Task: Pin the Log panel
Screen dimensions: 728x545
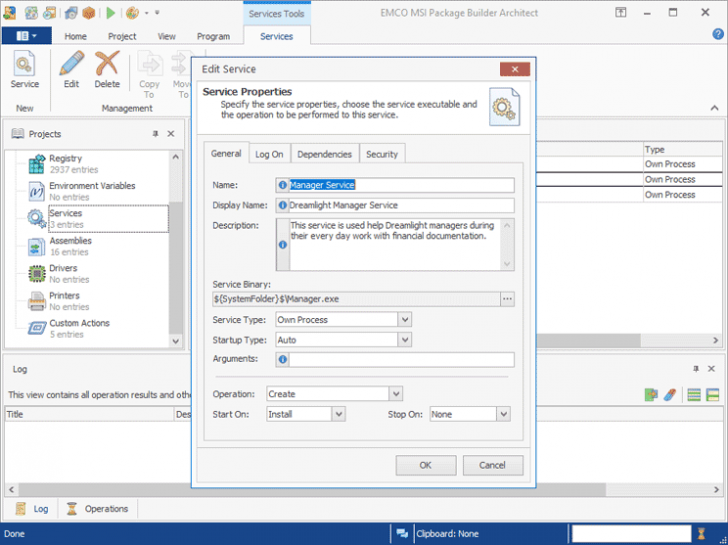Action: click(x=696, y=369)
